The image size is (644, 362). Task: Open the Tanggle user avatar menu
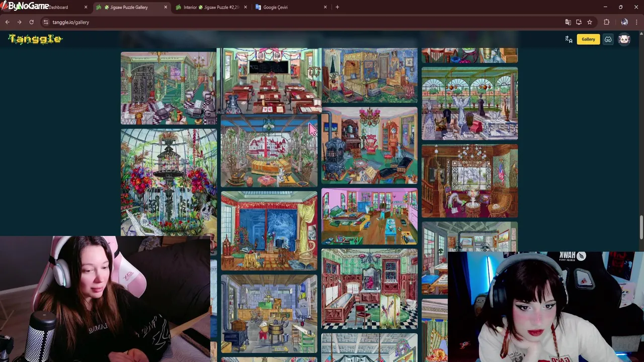coord(624,39)
